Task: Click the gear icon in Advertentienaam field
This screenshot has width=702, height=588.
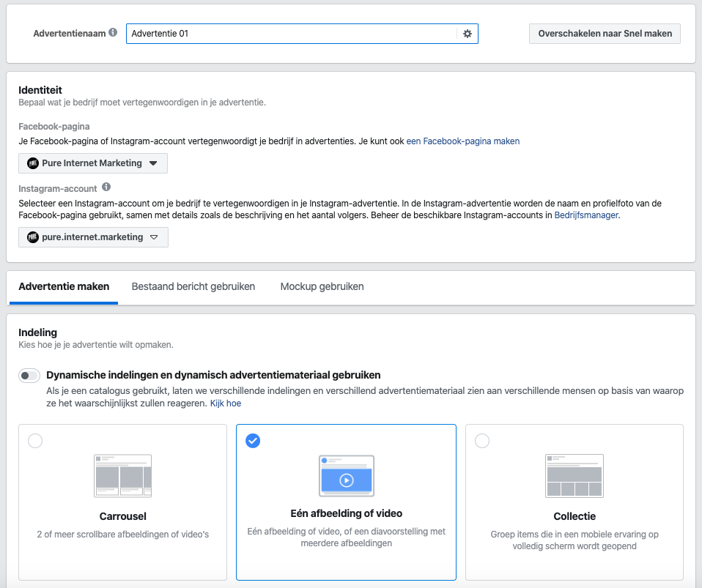Action: 467,34
